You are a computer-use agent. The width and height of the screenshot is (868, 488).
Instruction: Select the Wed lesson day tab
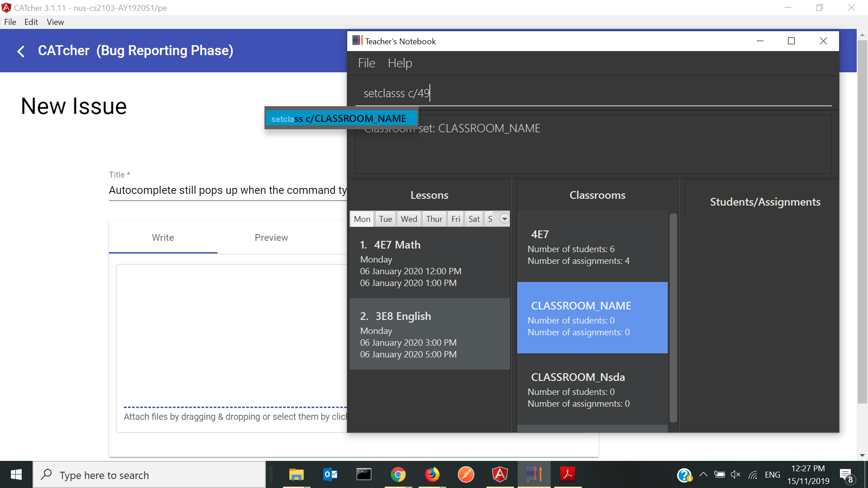tap(409, 219)
